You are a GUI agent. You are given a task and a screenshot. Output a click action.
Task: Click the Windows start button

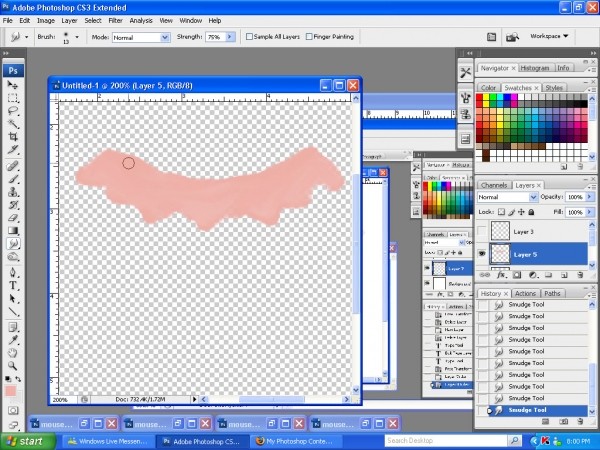(27, 441)
